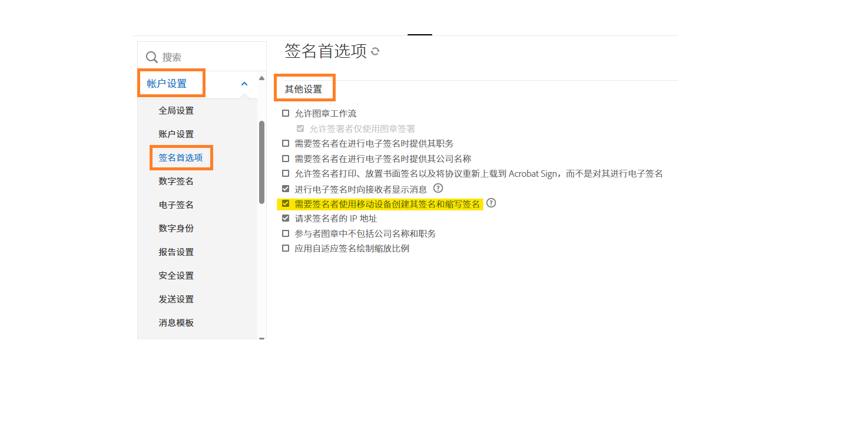Open help icon next to the highlighted mobile signature setting
Screen dimensions: 868x422
click(x=491, y=203)
